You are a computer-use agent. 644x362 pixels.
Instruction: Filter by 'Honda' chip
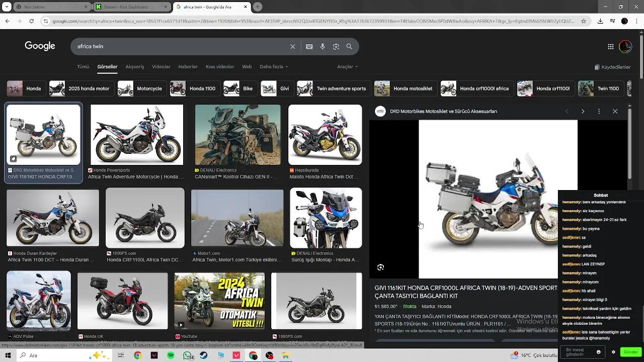tap(26, 88)
